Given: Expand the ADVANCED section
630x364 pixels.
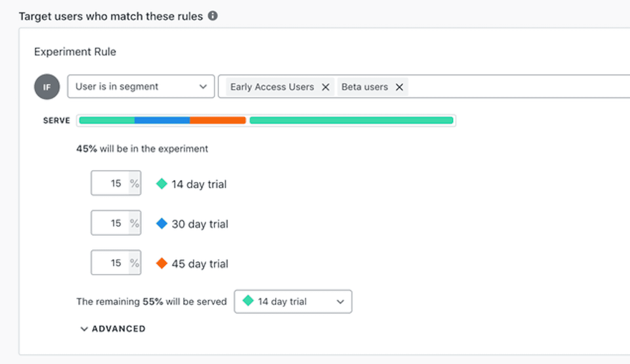Looking at the screenshot, I should [113, 329].
